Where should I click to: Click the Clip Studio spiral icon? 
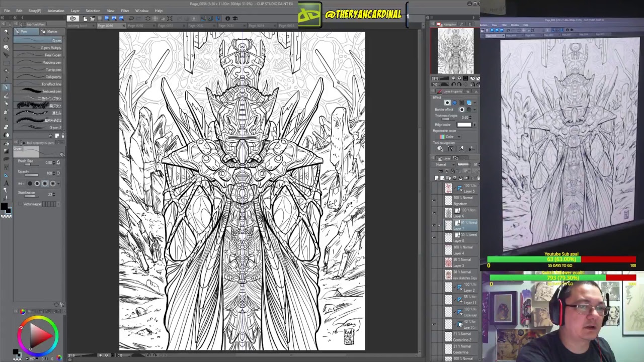coord(73,19)
